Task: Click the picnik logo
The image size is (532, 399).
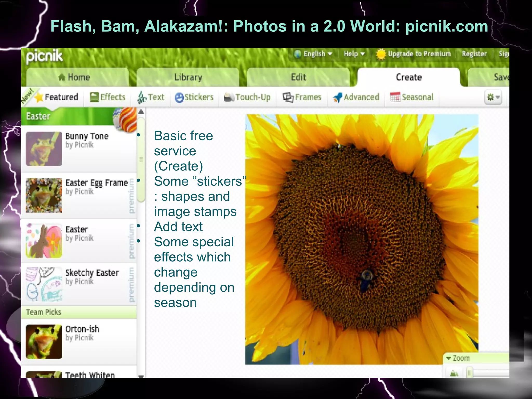Action: tap(44, 56)
